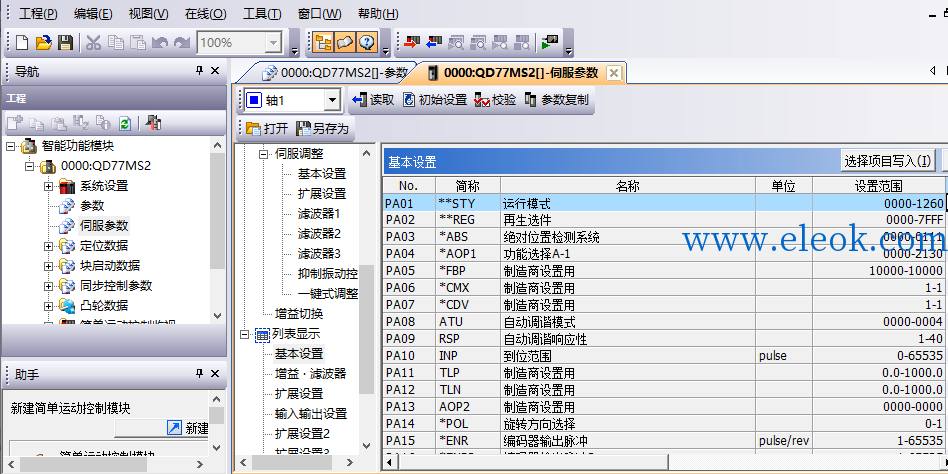948x474 pixels.
Task: Open the 视图(V) menu
Action: pos(148,13)
